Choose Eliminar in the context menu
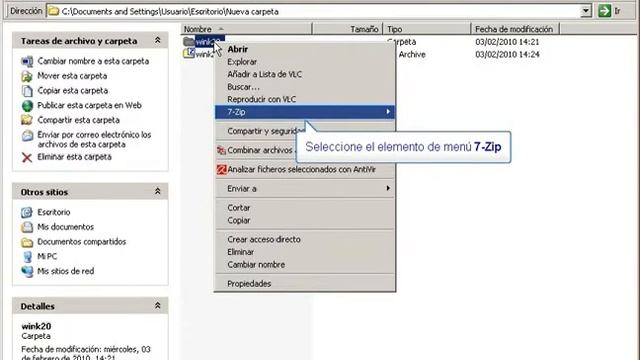Image resolution: width=640 pixels, height=360 pixels. (305, 252)
